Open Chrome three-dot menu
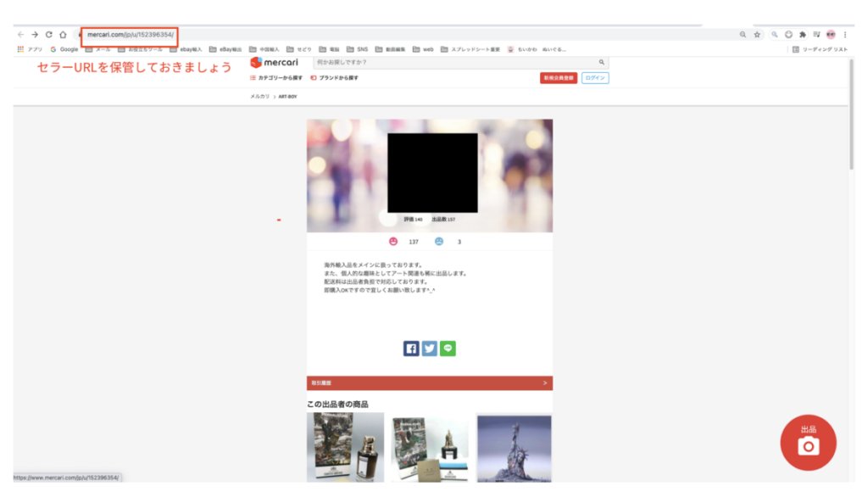The width and height of the screenshot is (868, 503). point(844,35)
